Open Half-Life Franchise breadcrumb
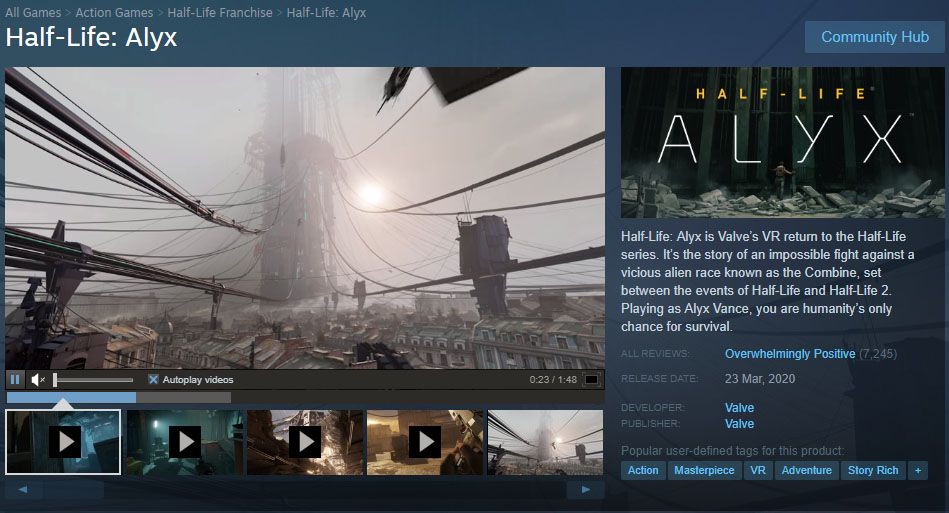The image size is (949, 513). click(220, 13)
